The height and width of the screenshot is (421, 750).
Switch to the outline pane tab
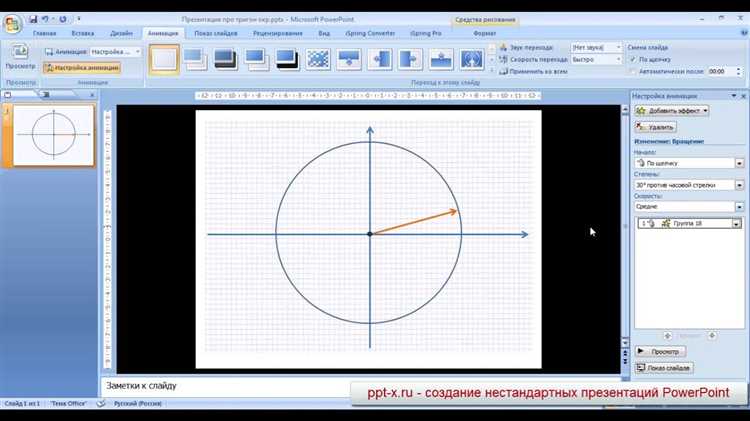point(46,95)
